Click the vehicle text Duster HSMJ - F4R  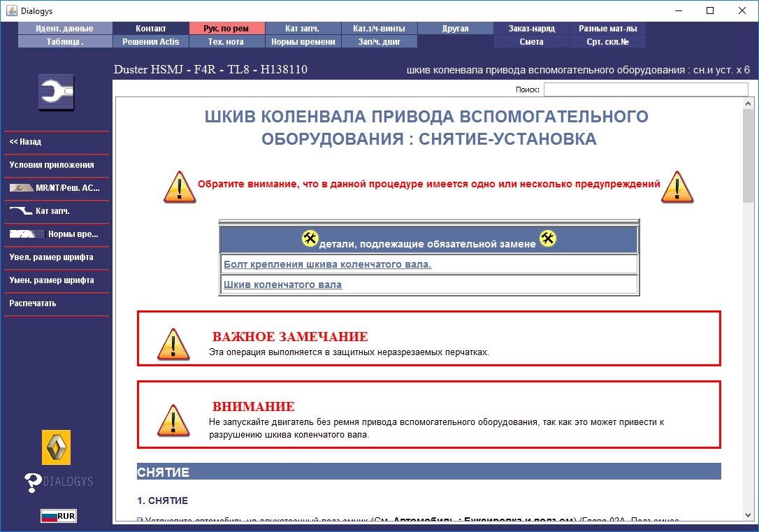(210, 69)
